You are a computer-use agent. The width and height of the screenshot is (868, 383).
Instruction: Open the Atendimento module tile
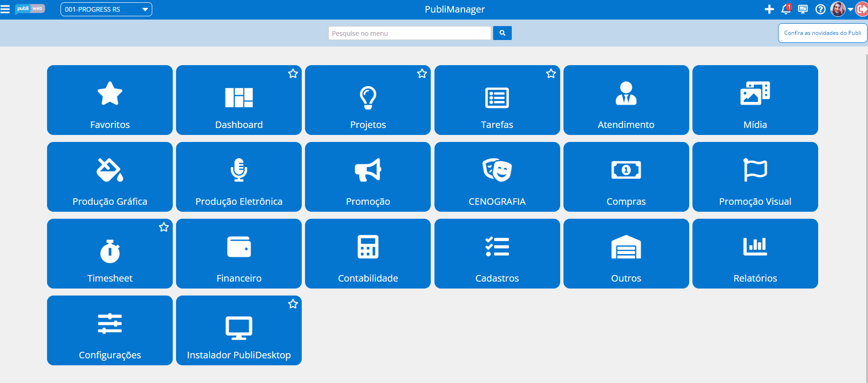pyautogui.click(x=626, y=100)
